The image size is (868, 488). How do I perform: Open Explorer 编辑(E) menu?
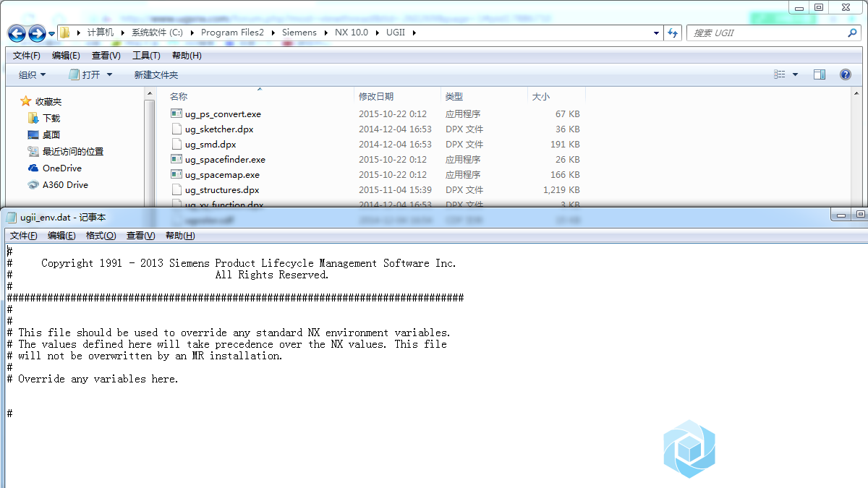point(66,56)
